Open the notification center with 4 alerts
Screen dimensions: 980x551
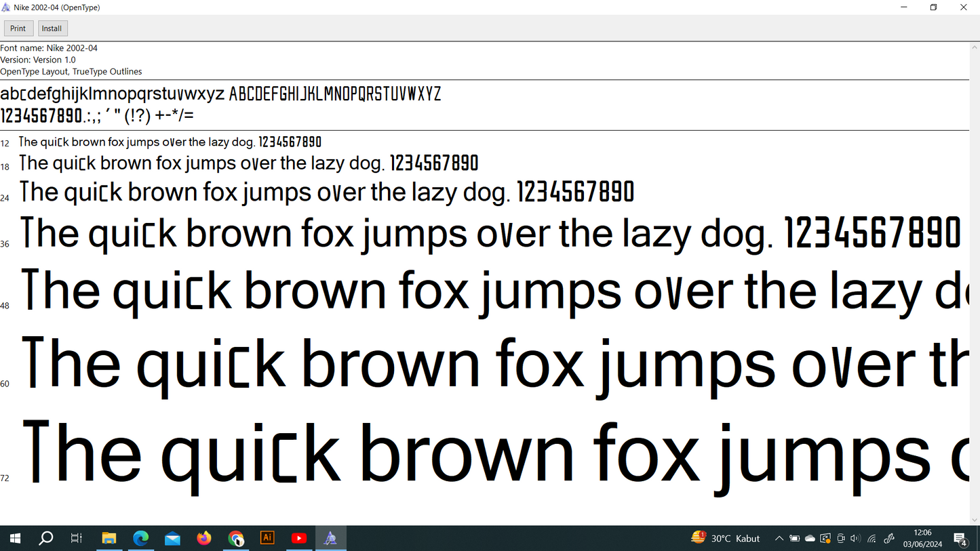click(961, 539)
